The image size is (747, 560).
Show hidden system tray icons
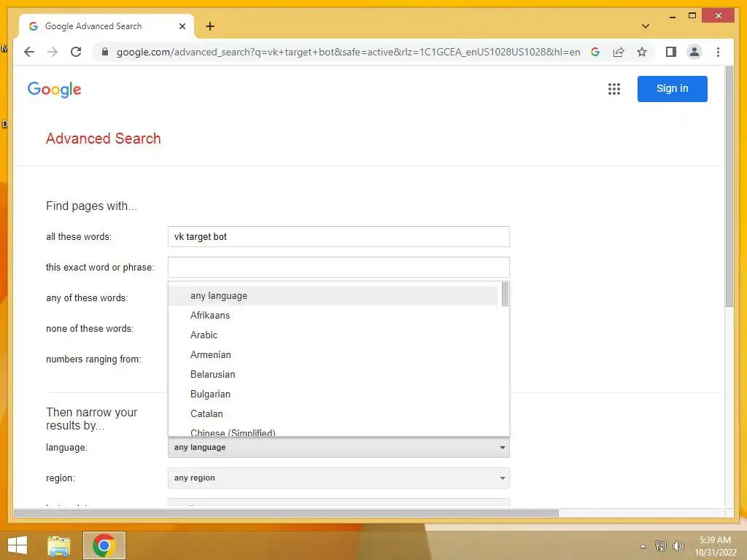pos(643,546)
